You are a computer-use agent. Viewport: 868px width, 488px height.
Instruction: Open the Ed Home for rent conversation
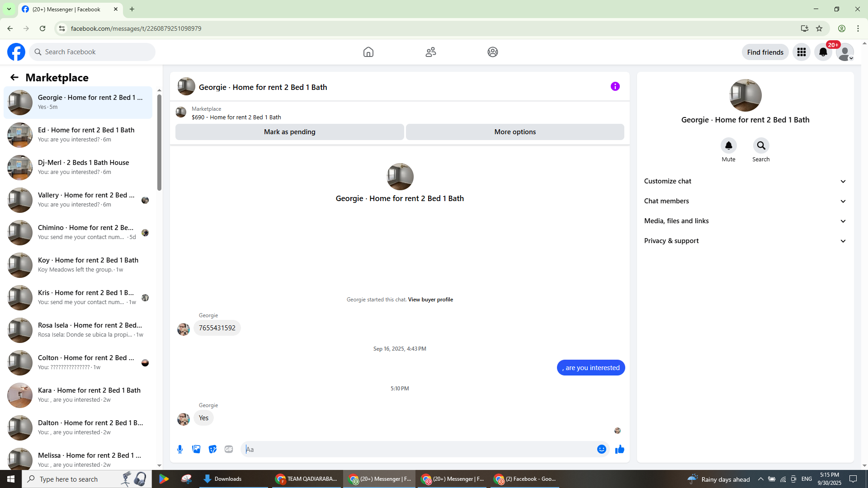78,135
